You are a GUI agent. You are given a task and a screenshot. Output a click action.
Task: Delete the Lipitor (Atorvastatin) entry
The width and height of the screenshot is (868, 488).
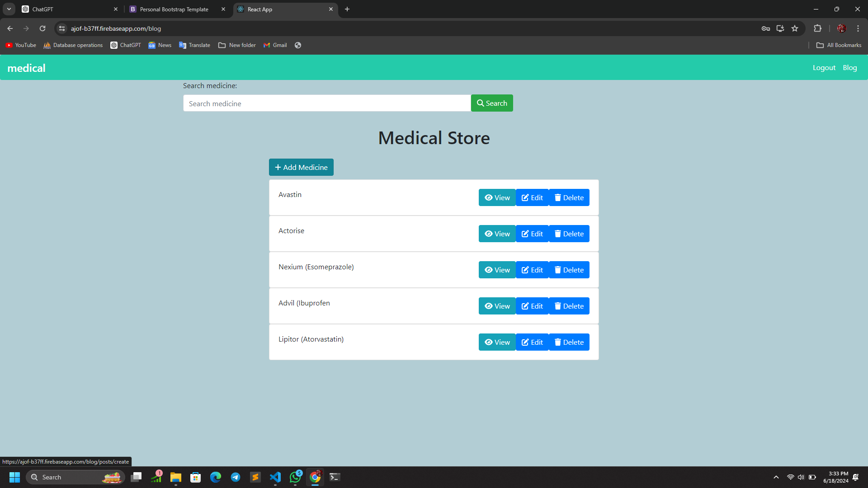569,342
